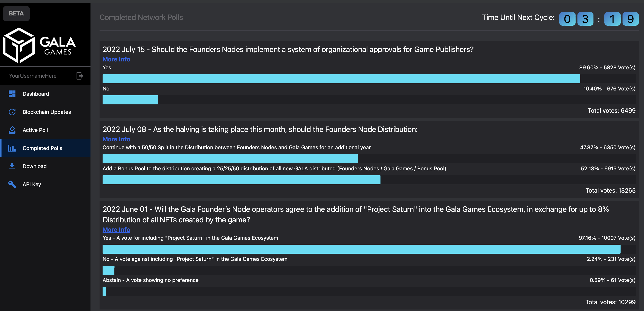Click the 'No - A vote against including' option
644x311 pixels.
click(x=195, y=259)
